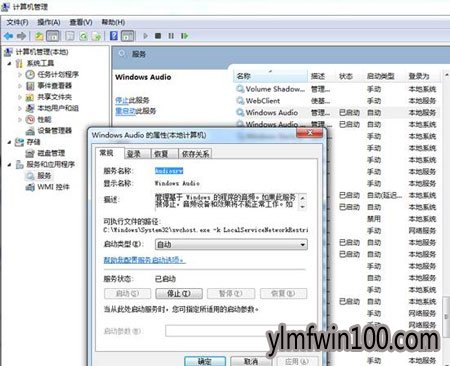Screen dimensions: 450x366
Task: Open the 帮助(H) menu
Action: click(113, 22)
